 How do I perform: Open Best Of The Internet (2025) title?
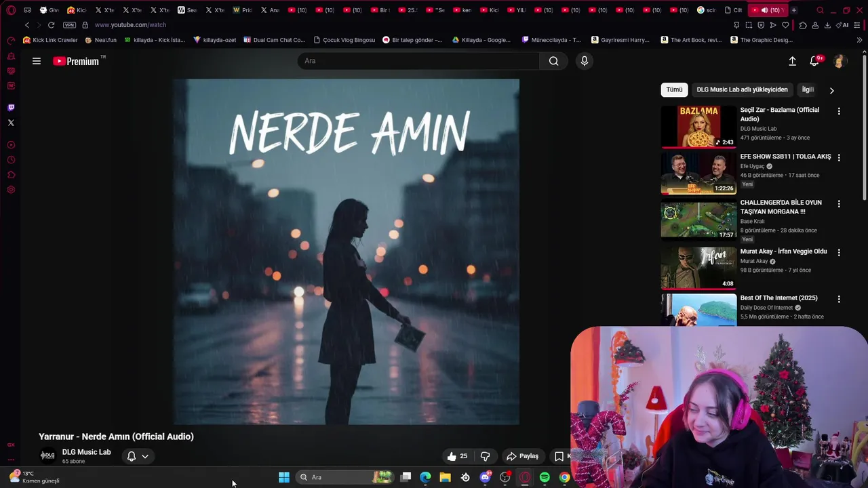(x=778, y=298)
